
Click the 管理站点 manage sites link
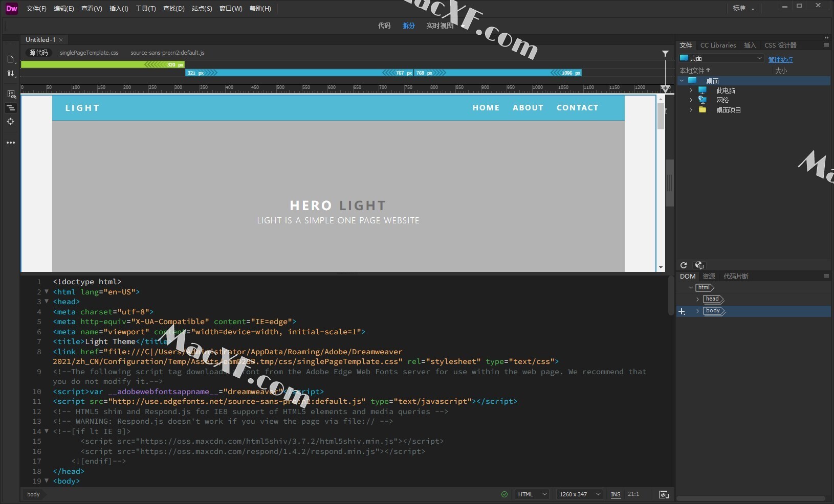pos(780,60)
